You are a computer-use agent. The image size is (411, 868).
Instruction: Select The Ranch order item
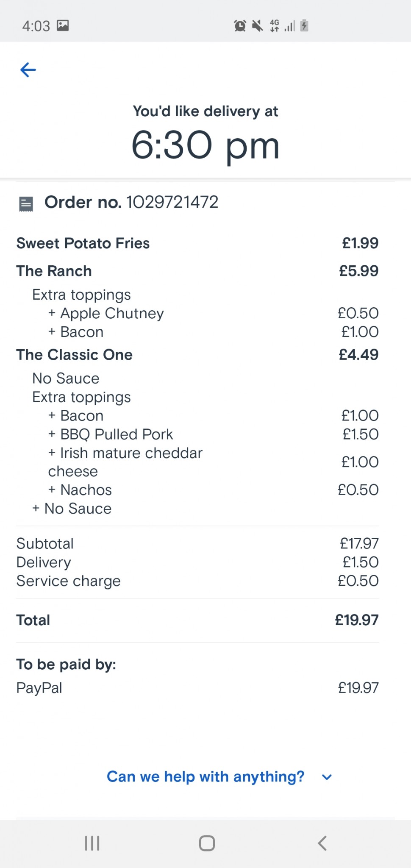(54, 271)
